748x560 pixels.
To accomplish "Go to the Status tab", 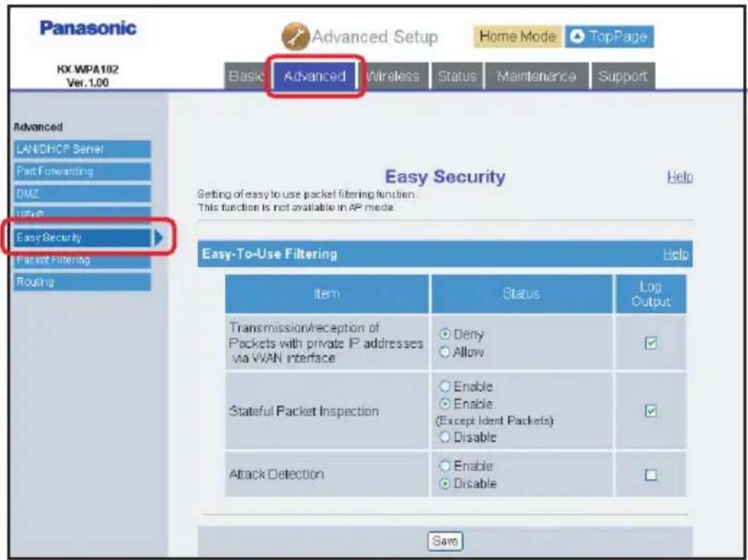I will pyautogui.click(x=457, y=76).
